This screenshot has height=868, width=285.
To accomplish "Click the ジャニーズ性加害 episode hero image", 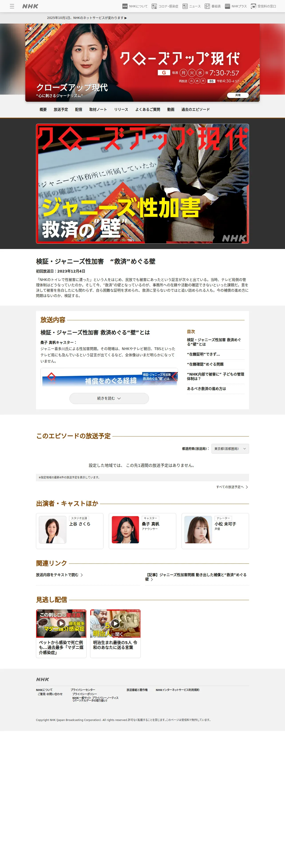I will point(142,184).
